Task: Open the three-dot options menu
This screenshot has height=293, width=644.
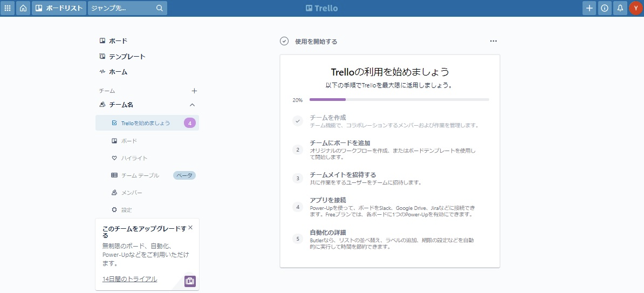Action: (x=493, y=41)
